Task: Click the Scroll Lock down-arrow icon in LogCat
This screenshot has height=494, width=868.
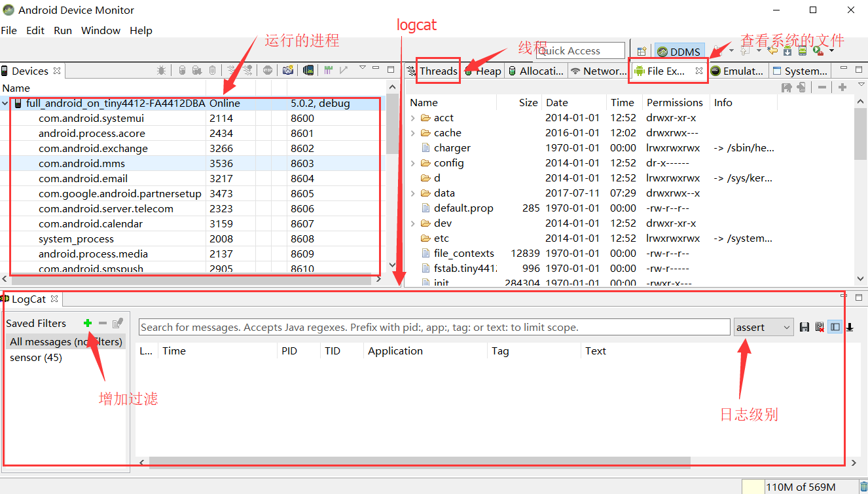Action: click(x=850, y=327)
